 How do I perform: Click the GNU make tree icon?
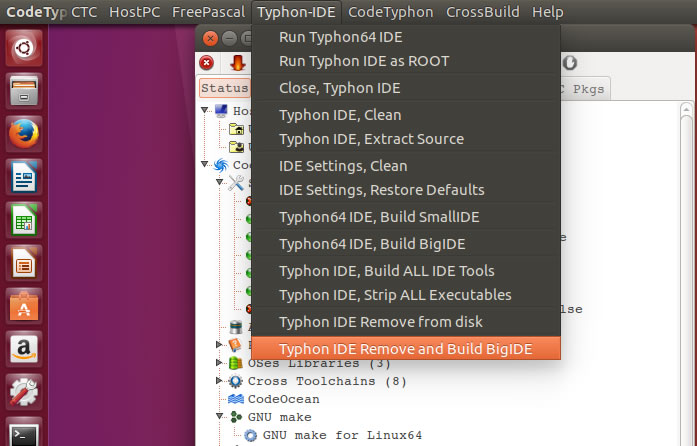point(236,417)
